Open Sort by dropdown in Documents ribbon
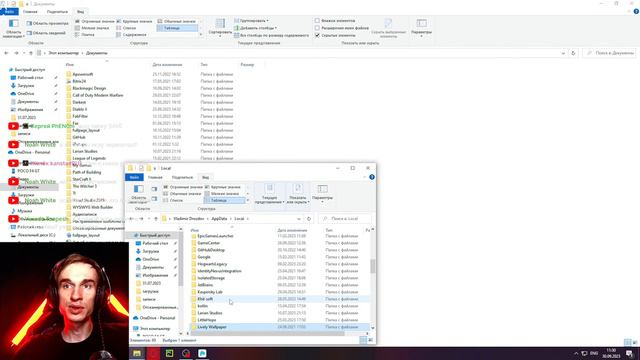This screenshot has height=360, width=640. (220, 29)
